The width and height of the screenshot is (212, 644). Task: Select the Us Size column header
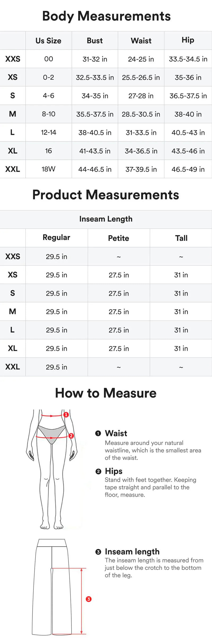[x=48, y=41]
